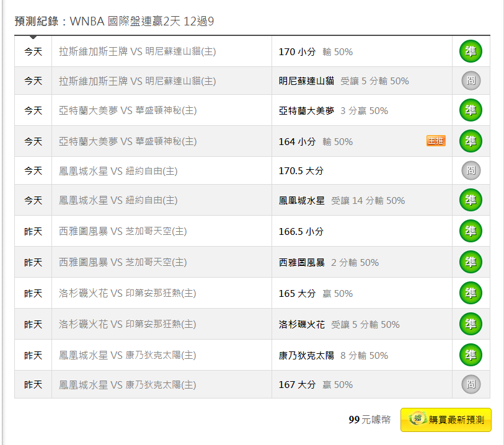The width and height of the screenshot is (504, 445).
Task: Click 亞特蘭大美夢 VS 華盛頓神秘 in the 164 小分 row
Action: click(x=128, y=141)
